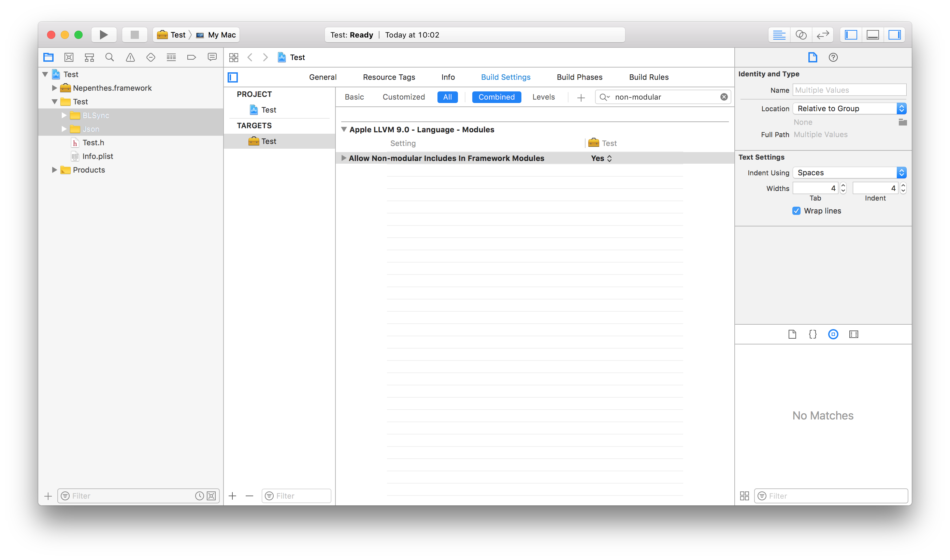Open the Project navigator folder icon

pyautogui.click(x=49, y=57)
